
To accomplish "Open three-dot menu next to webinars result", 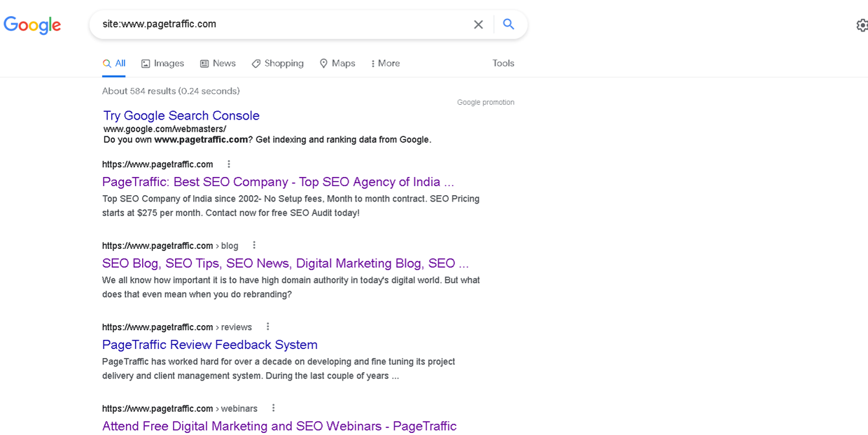I will (x=273, y=408).
